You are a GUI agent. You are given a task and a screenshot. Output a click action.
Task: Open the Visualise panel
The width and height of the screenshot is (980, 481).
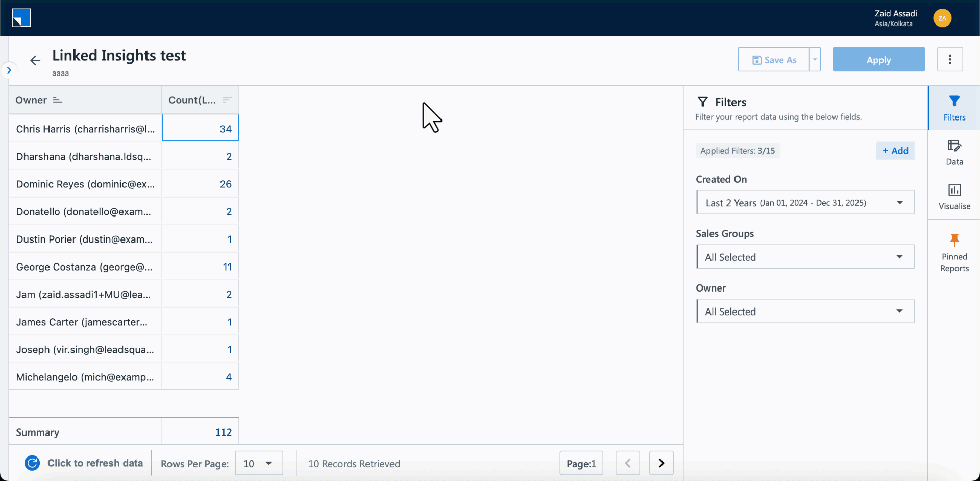pyautogui.click(x=954, y=196)
